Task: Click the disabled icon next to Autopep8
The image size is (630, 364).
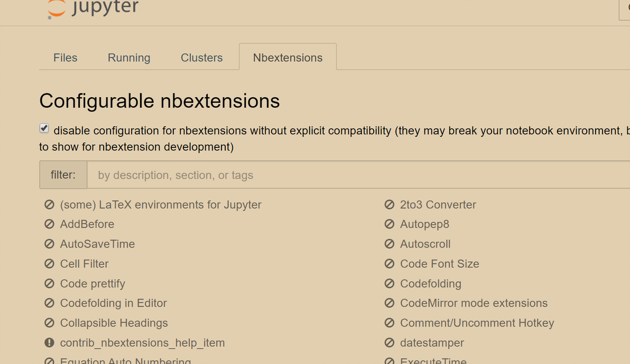Action: pyautogui.click(x=390, y=224)
